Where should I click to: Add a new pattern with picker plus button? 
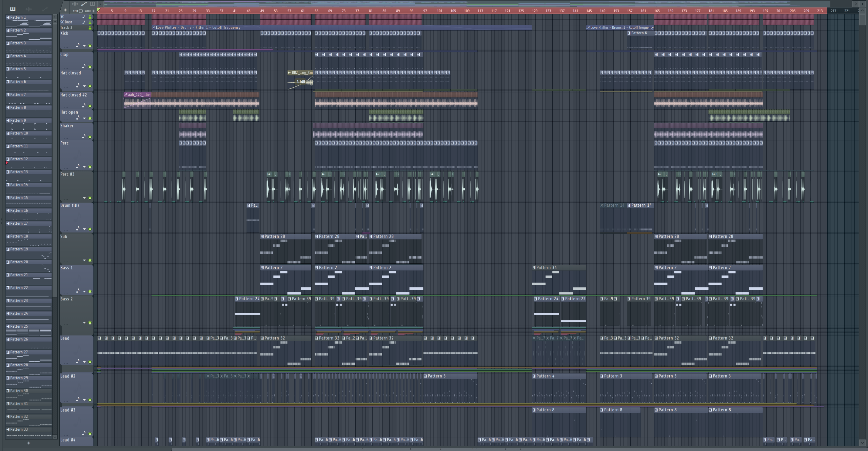(29, 443)
